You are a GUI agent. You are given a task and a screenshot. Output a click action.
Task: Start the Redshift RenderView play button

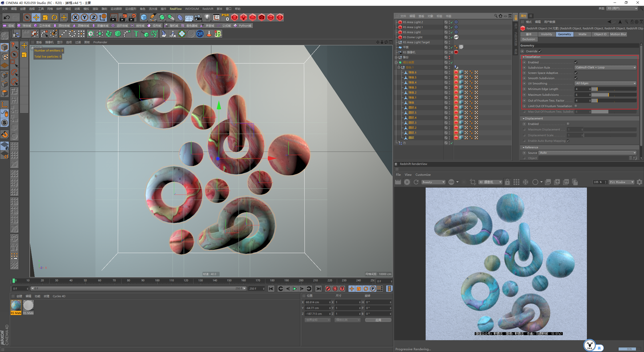click(407, 182)
